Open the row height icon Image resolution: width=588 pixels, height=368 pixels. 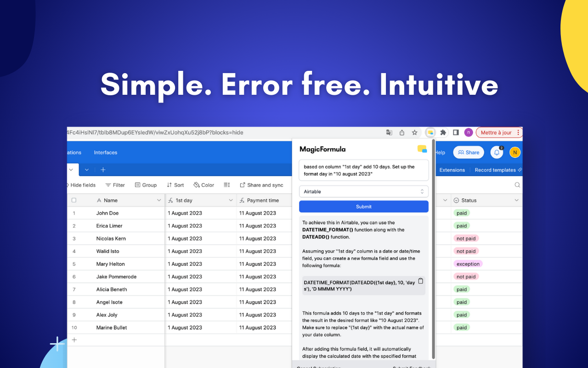click(226, 185)
